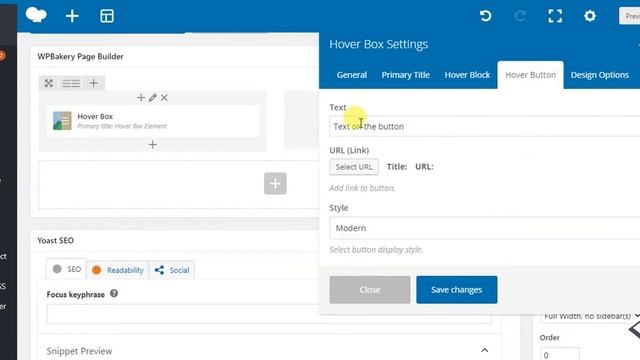Open templates layout icon in top bar
This screenshot has height=360, width=640.
[107, 16]
